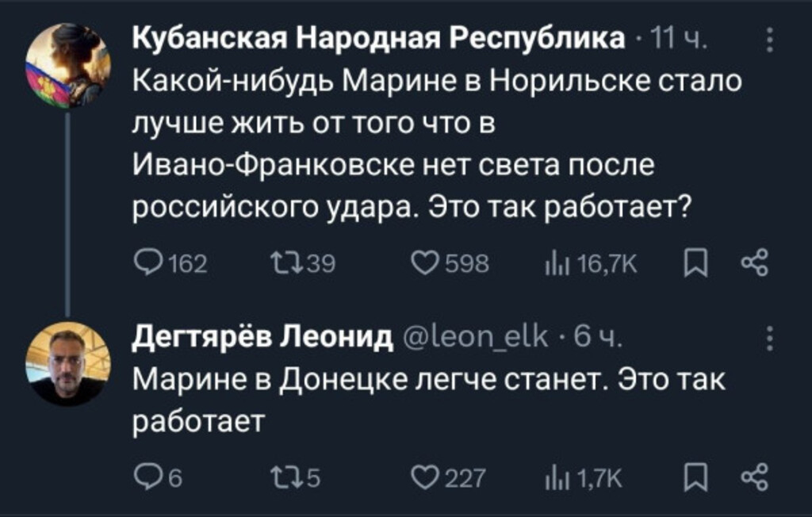
Task: Retweet the tweet with 39 reposts
Action: click(283, 262)
